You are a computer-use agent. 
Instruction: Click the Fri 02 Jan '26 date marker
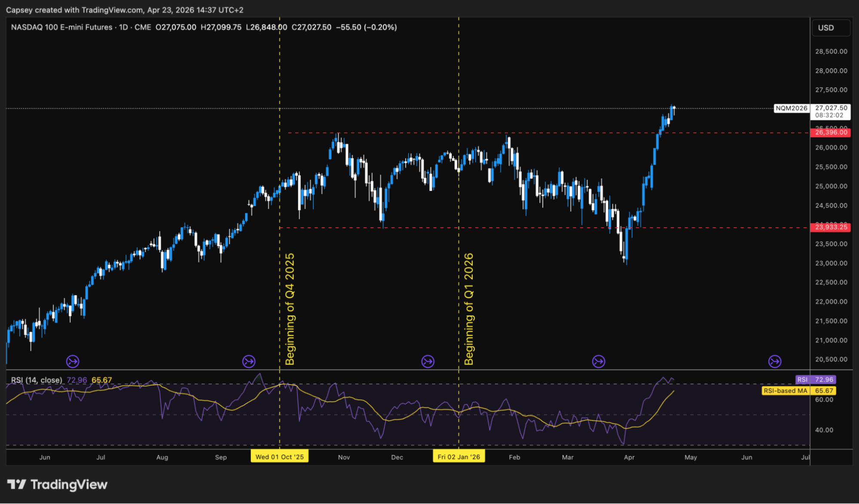(459, 457)
